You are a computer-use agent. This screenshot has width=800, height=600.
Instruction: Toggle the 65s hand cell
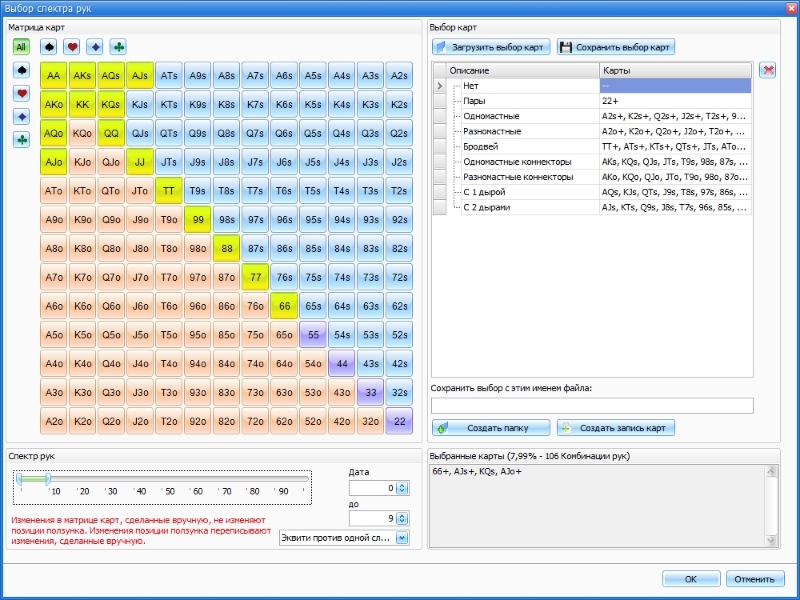(x=313, y=306)
